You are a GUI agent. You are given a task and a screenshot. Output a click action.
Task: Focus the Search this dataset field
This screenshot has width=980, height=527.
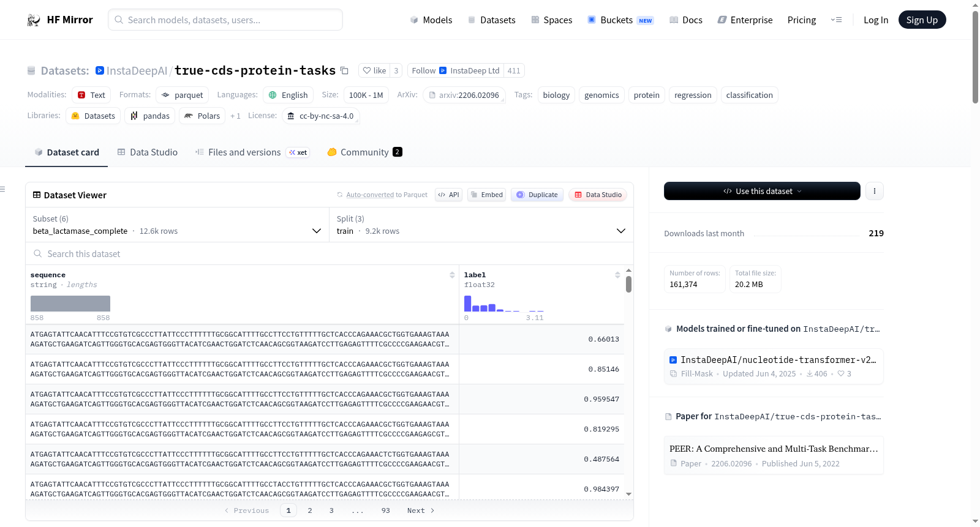click(330, 254)
